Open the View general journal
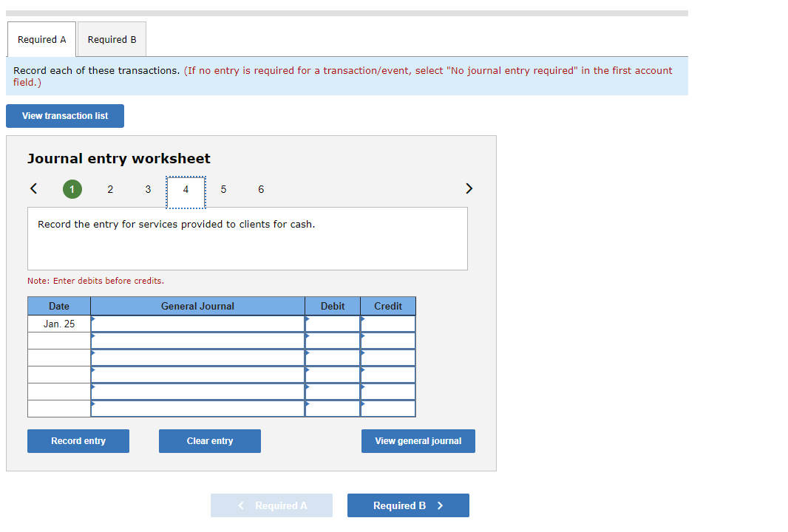Image resolution: width=788 pixels, height=532 pixels. click(418, 441)
